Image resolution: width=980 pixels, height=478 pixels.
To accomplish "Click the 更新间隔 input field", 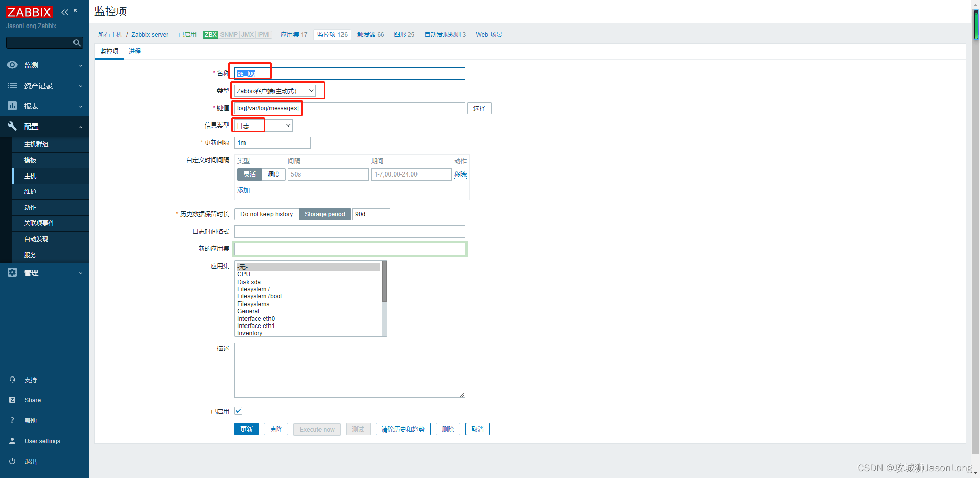I will pyautogui.click(x=273, y=143).
